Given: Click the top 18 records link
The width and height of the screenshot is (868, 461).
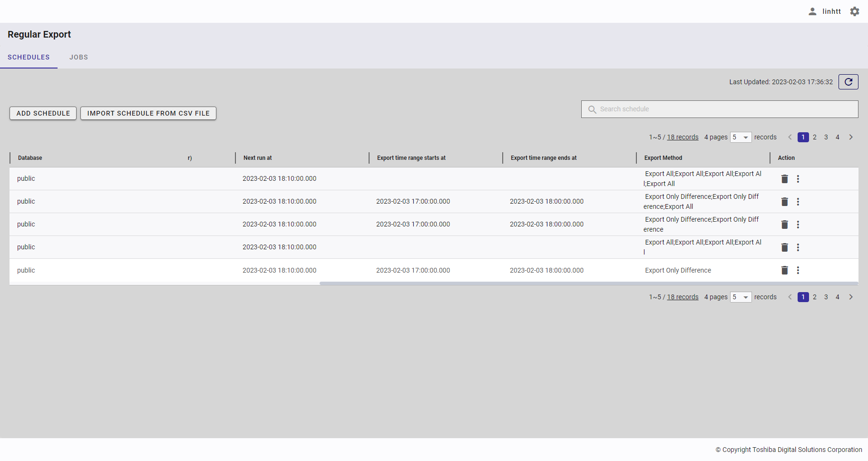Looking at the screenshot, I should 683,137.
